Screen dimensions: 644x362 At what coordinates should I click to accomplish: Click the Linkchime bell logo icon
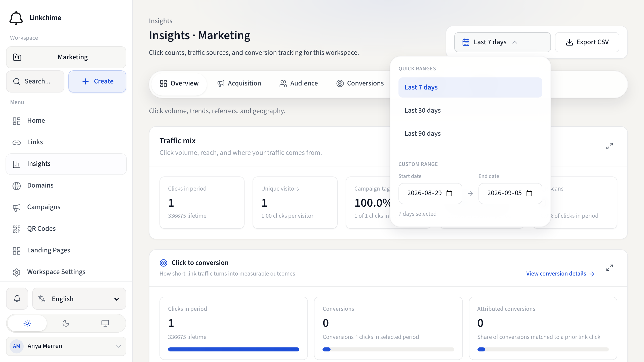click(x=16, y=18)
